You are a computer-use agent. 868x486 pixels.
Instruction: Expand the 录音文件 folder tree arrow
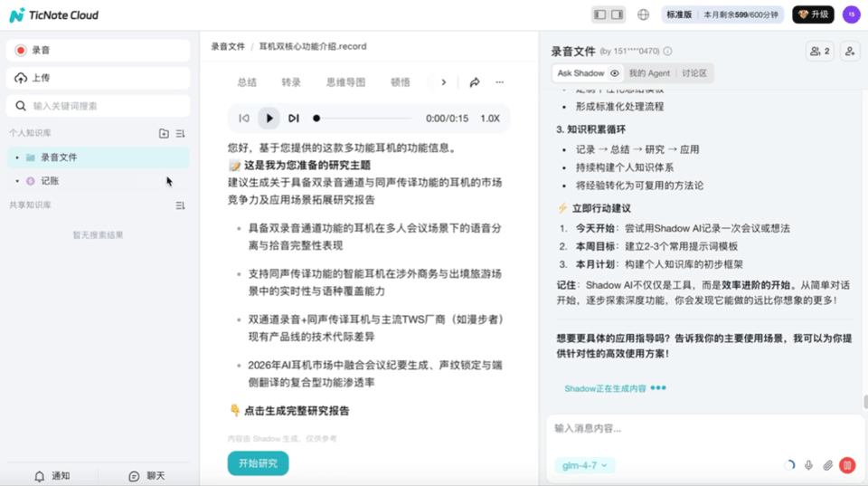pyautogui.click(x=17, y=158)
